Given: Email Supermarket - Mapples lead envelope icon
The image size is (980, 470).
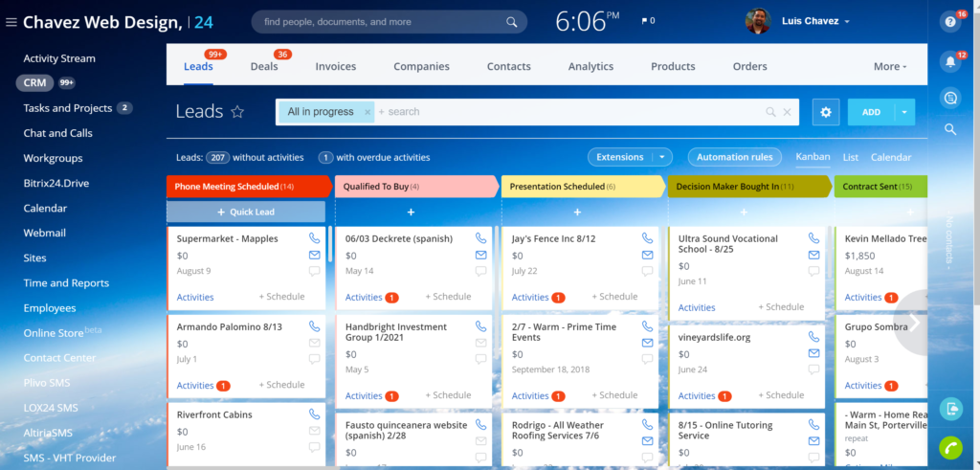Looking at the screenshot, I should pos(314,255).
